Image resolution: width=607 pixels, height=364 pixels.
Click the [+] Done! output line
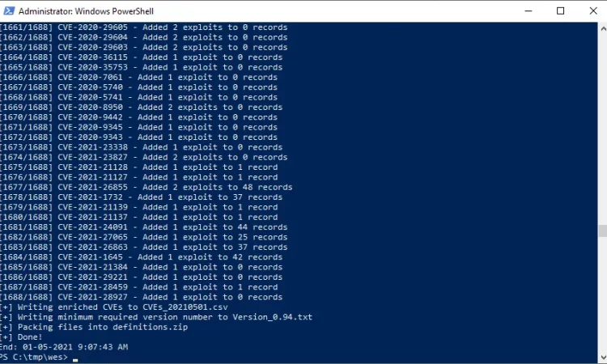[21, 337]
